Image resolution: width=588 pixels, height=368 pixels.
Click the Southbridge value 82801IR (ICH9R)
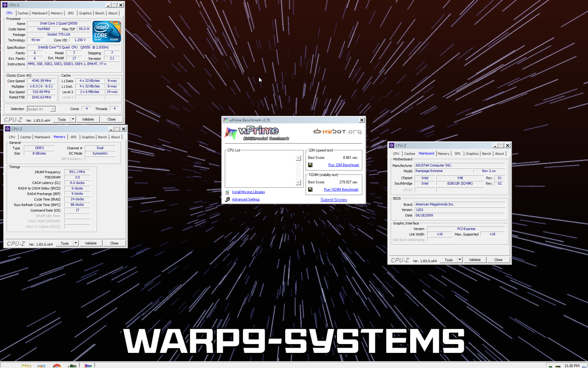(460, 184)
